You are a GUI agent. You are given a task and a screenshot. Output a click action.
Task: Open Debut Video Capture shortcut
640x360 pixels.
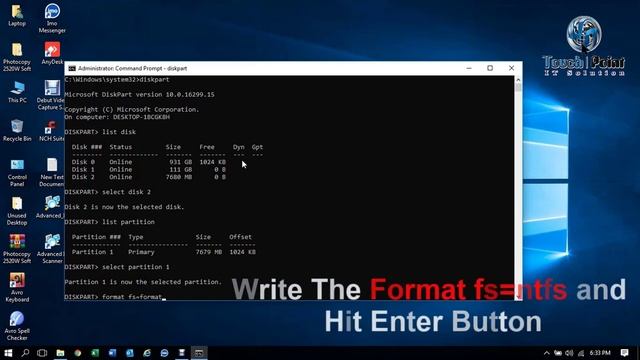coord(51,95)
